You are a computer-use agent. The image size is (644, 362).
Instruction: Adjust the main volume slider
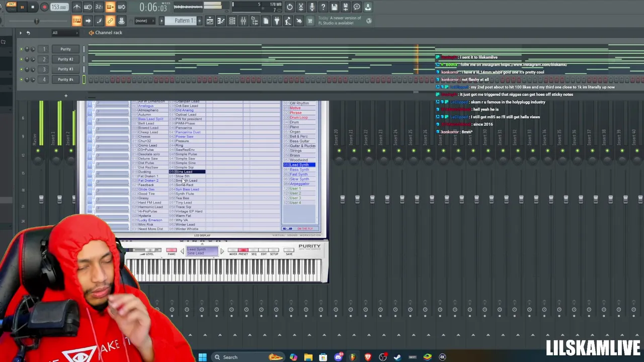(36, 21)
